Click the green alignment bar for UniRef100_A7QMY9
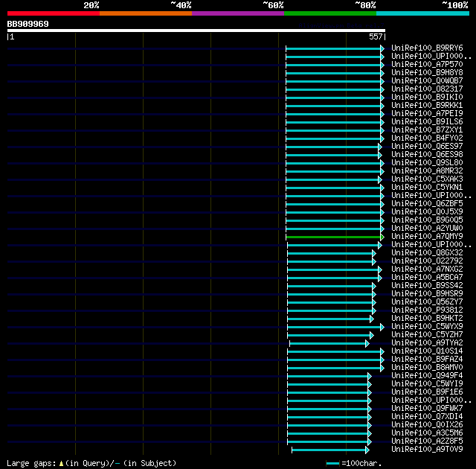 (x=335, y=237)
